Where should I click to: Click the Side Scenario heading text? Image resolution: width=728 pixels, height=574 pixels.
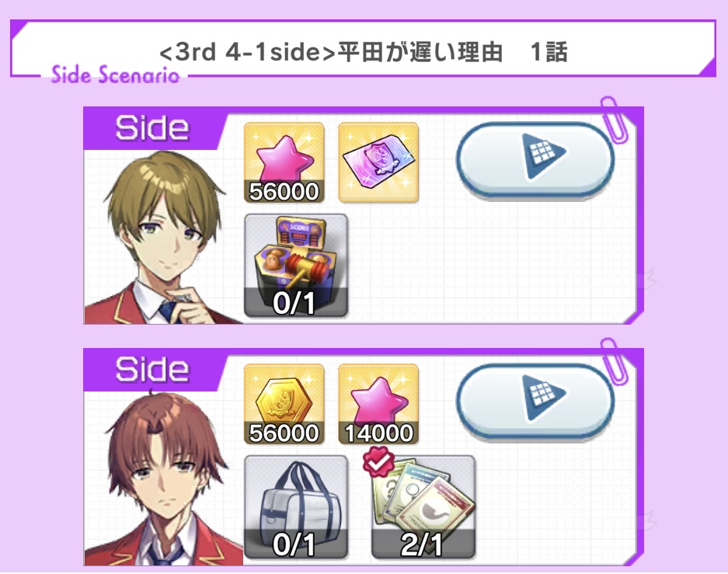pos(115,75)
